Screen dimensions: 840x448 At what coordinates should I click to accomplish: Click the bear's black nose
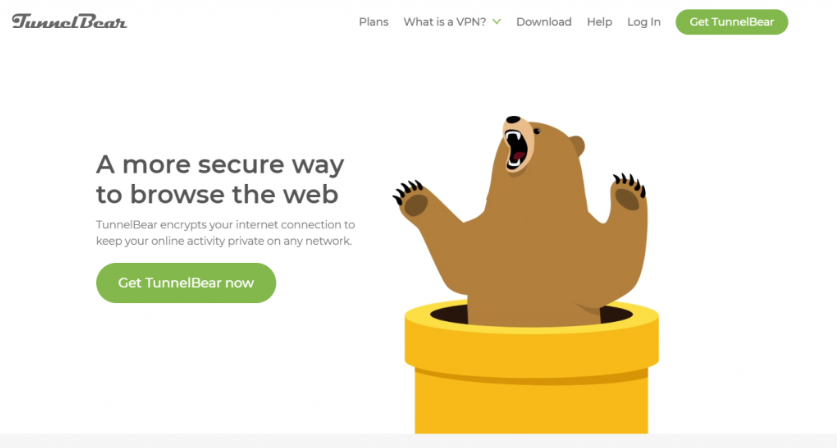(513, 120)
